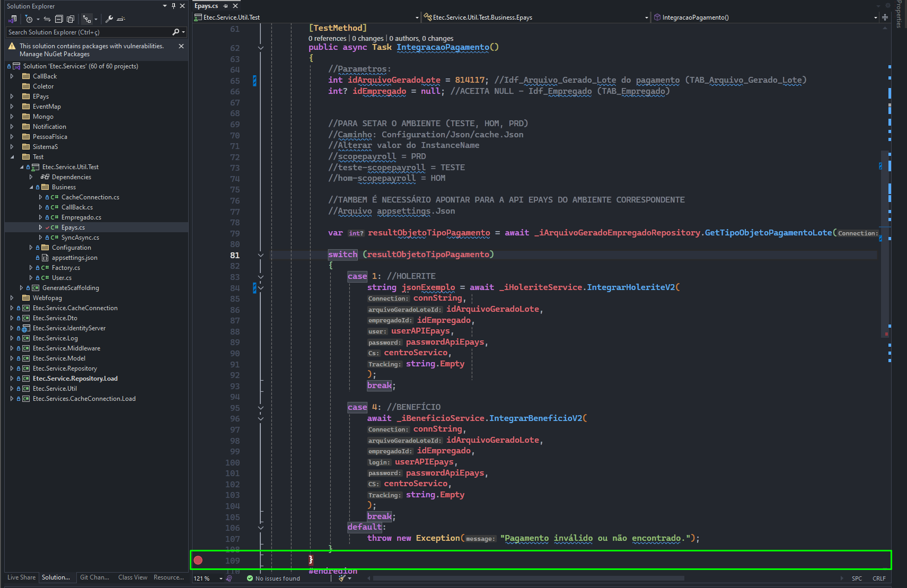Toggle pin on Solution Explorer panel

point(173,6)
